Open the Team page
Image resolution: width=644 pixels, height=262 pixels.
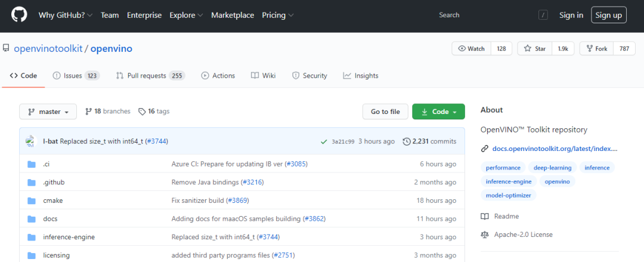(x=110, y=15)
